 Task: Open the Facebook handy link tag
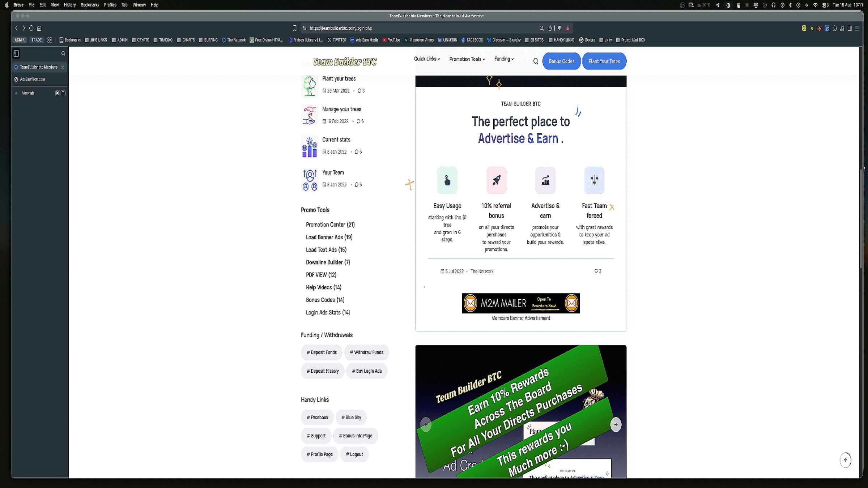click(317, 418)
